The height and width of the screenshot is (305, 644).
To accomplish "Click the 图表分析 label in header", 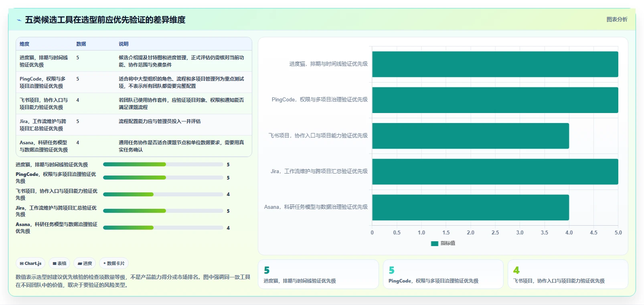I will 617,19.
